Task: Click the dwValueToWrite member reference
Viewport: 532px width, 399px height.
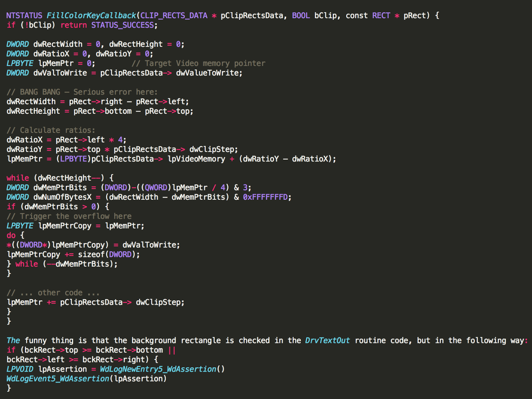Action: pyautogui.click(x=208, y=73)
